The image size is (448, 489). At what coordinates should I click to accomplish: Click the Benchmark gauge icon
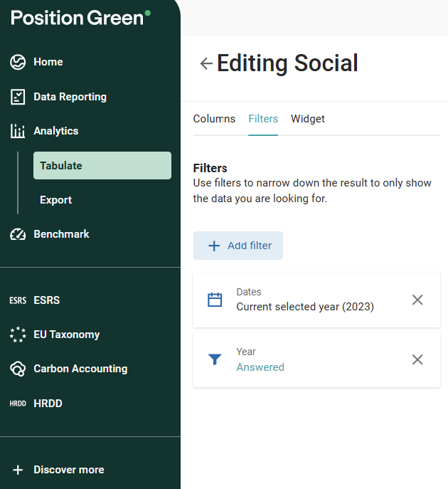pos(18,234)
